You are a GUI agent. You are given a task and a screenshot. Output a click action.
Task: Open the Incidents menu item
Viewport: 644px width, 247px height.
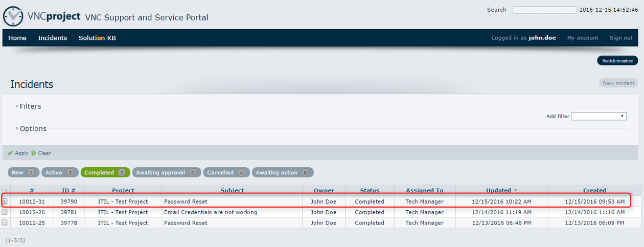(52, 38)
